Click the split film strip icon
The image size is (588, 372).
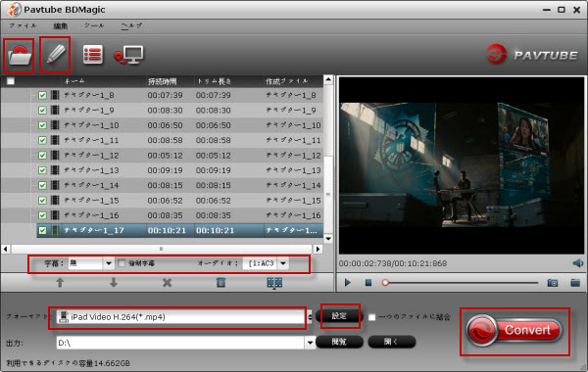pyautogui.click(x=274, y=283)
